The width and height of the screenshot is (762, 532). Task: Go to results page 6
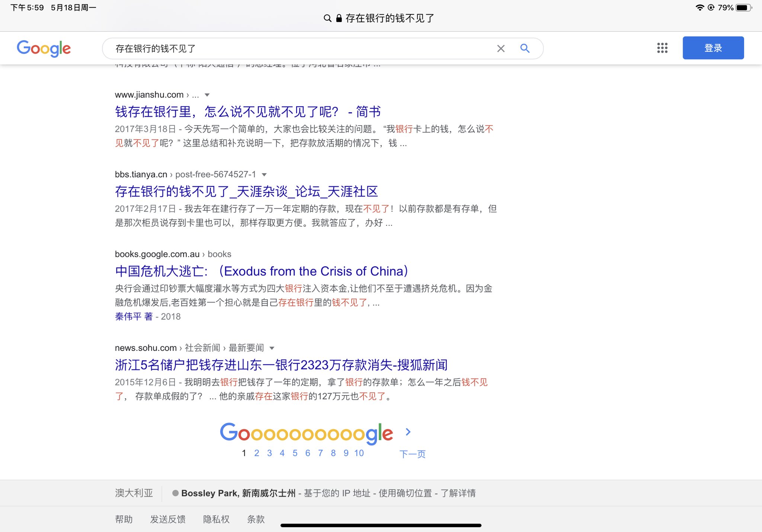308,453
